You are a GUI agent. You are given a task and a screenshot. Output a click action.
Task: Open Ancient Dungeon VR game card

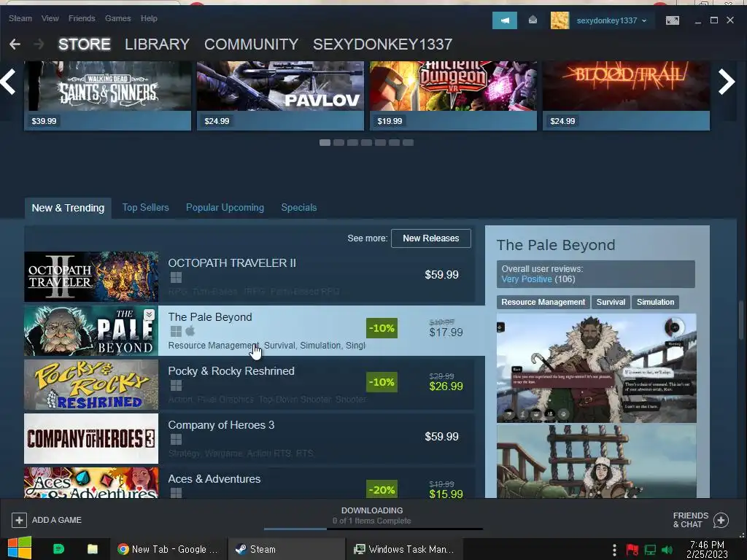point(453,96)
